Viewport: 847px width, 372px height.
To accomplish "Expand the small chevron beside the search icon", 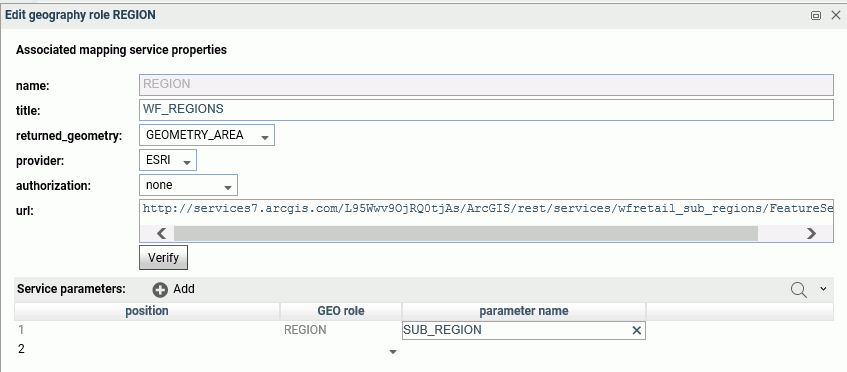I will [823, 289].
